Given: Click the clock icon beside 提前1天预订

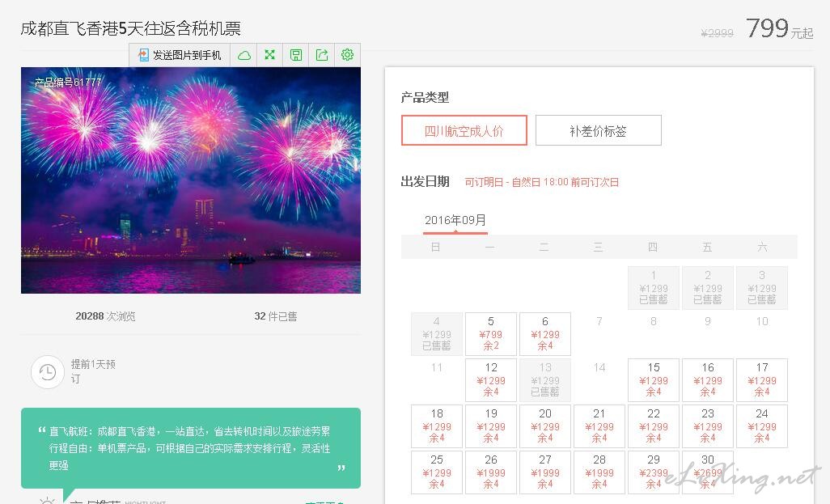Looking at the screenshot, I should pyautogui.click(x=48, y=372).
